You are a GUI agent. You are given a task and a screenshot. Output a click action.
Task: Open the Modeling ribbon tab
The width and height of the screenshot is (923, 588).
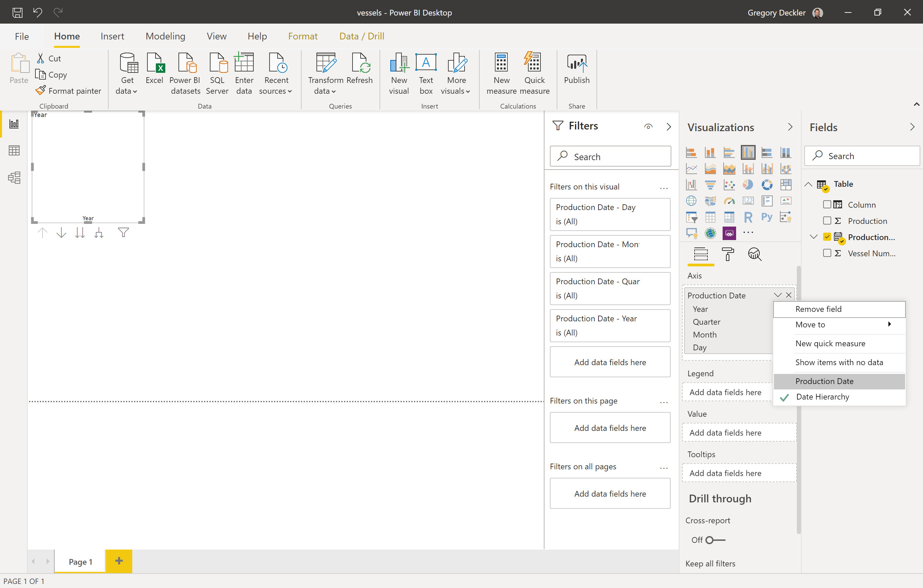pos(165,36)
